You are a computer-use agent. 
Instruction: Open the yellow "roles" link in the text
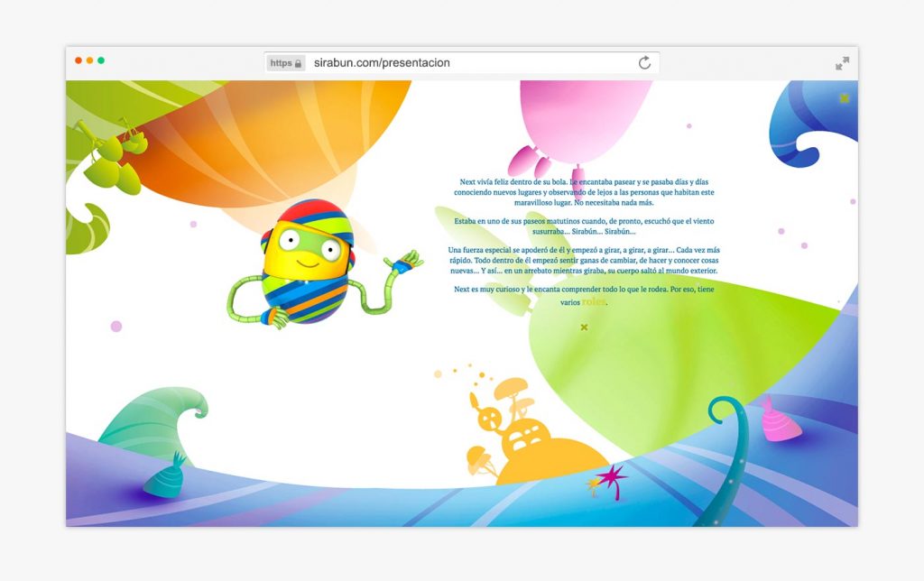(594, 301)
